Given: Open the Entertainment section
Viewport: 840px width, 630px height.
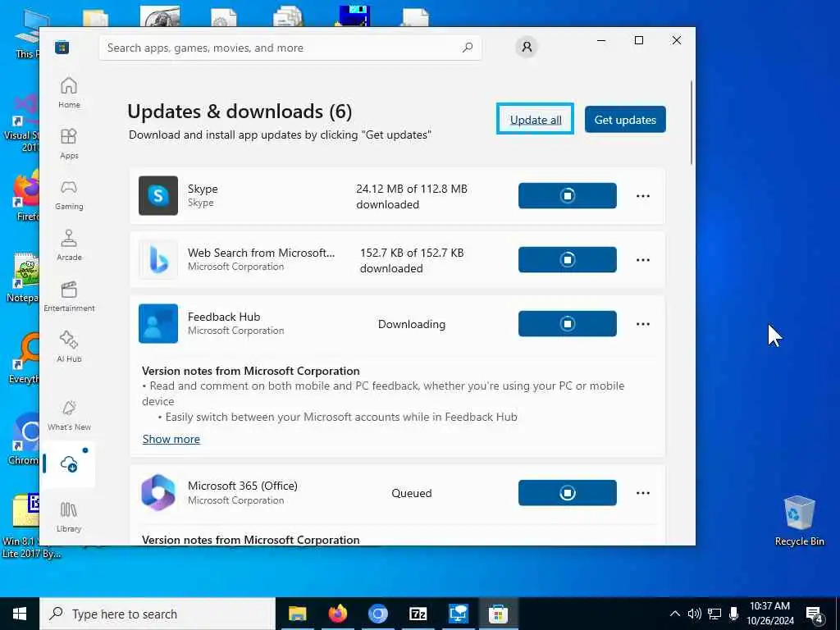Looking at the screenshot, I should [x=69, y=296].
